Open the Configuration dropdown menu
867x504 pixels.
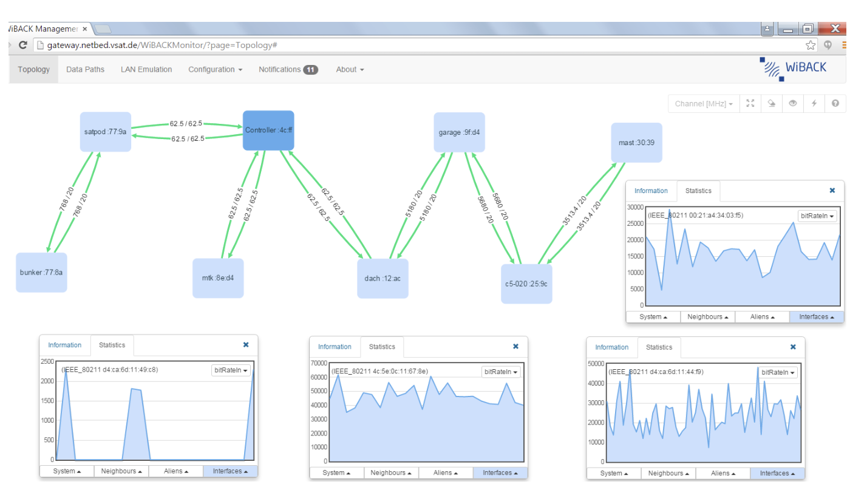(x=215, y=69)
